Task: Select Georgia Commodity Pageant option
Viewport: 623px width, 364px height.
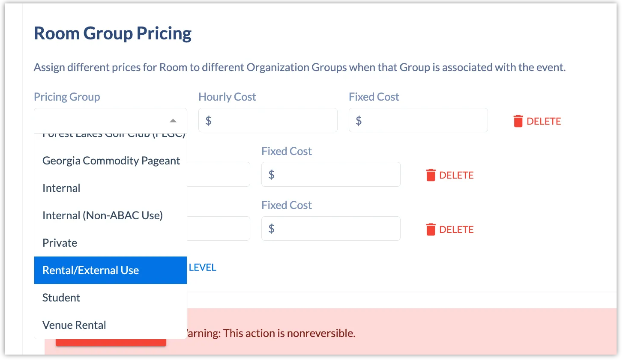Action: (111, 161)
